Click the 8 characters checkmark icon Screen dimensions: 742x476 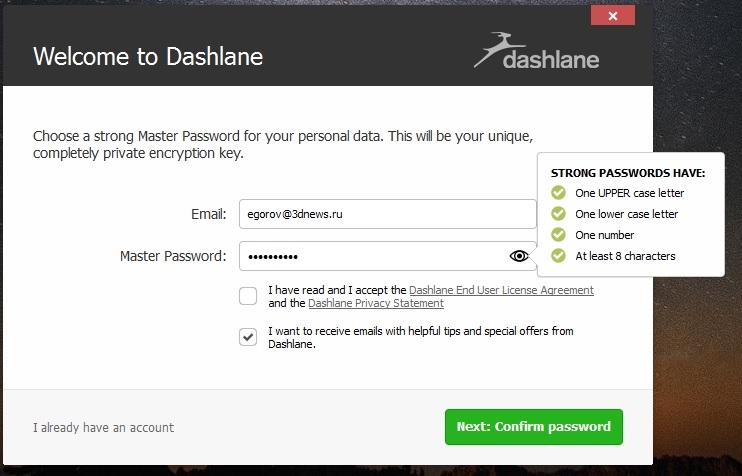click(x=558, y=256)
